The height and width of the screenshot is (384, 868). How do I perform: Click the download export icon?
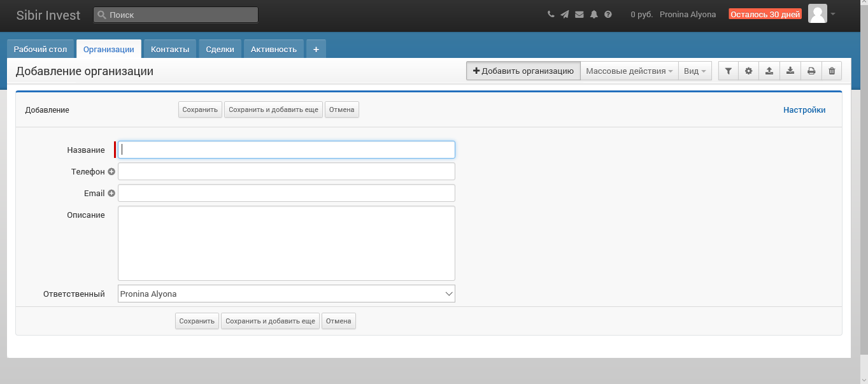790,71
